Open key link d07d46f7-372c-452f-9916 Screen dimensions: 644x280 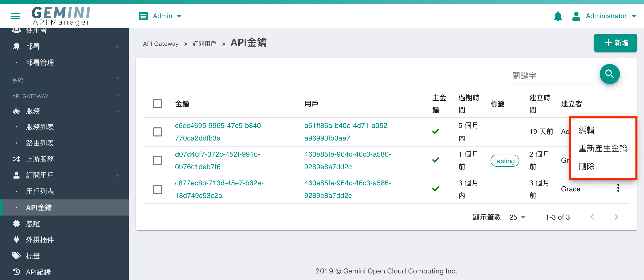218,160
